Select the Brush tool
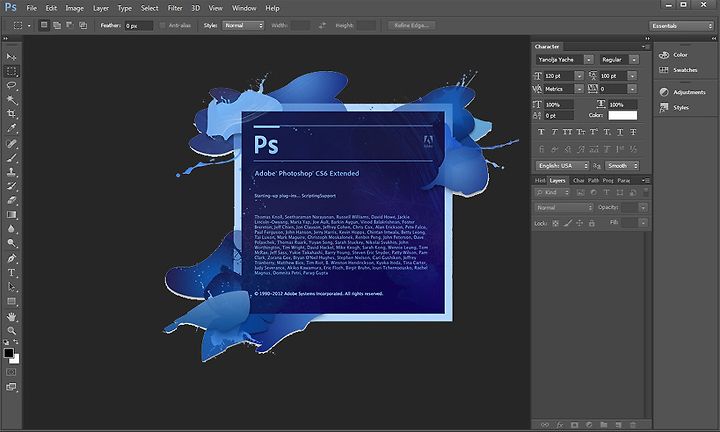720x432 pixels. (x=11, y=157)
